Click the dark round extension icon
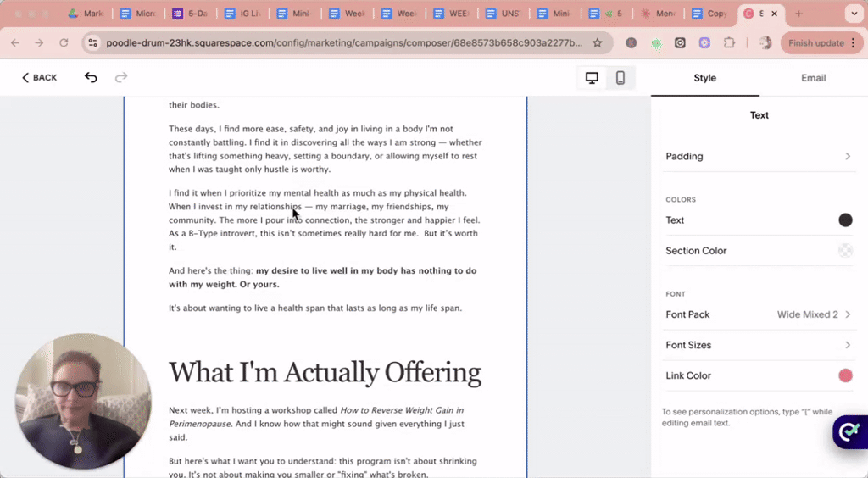The height and width of the screenshot is (478, 868). point(631,42)
